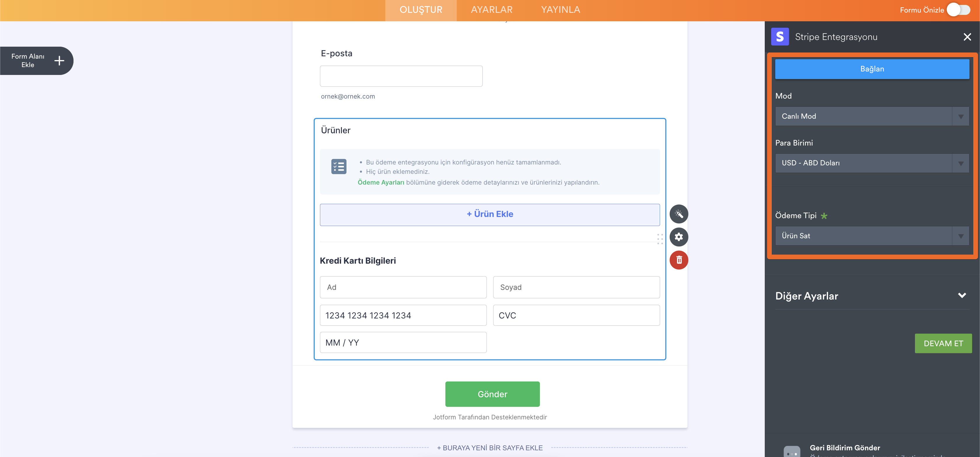Viewport: 980px width, 457px height.
Task: Click the DEVAM ET button
Action: coord(943,343)
